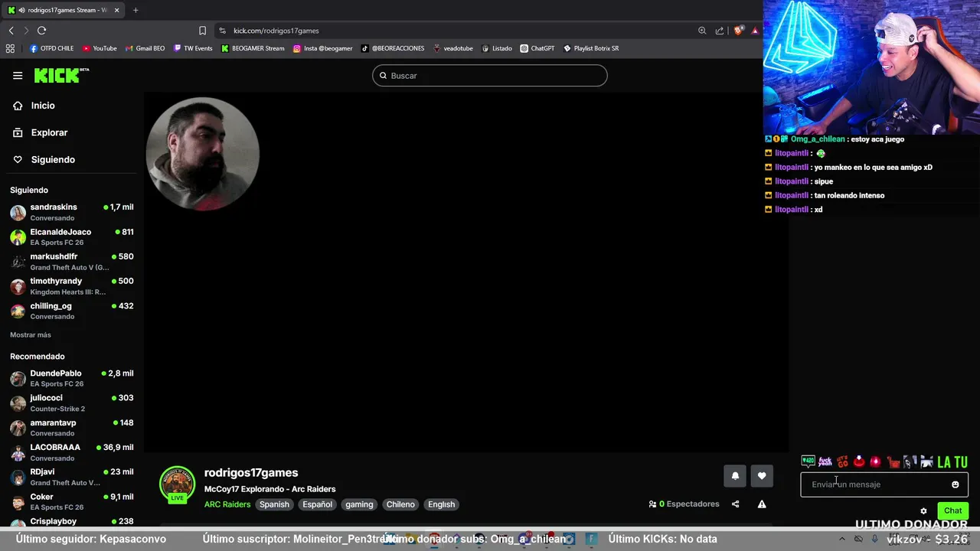Close the rodrigos17games Stream tab

116,10
